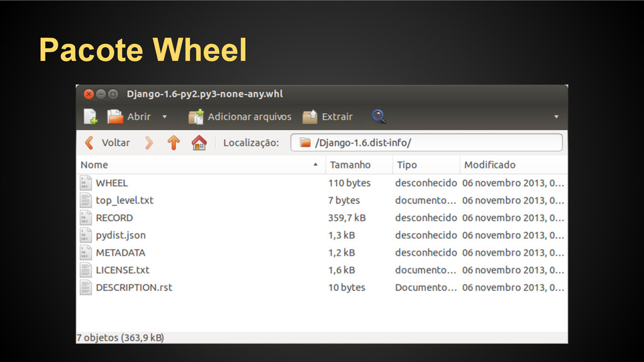Click the LICENSE.txt document icon
Screen dimensions: 644x362
tap(86, 270)
